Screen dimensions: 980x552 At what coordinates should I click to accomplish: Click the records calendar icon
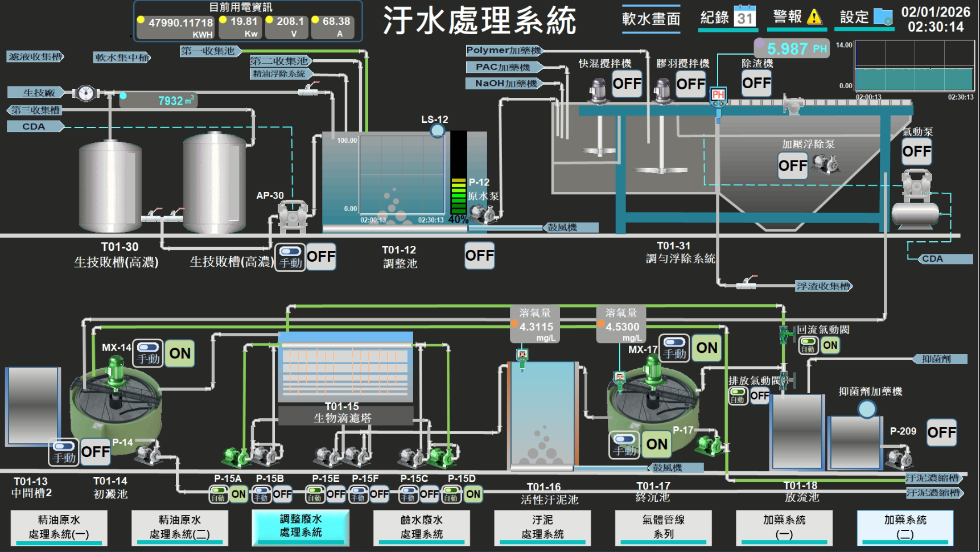tap(744, 17)
